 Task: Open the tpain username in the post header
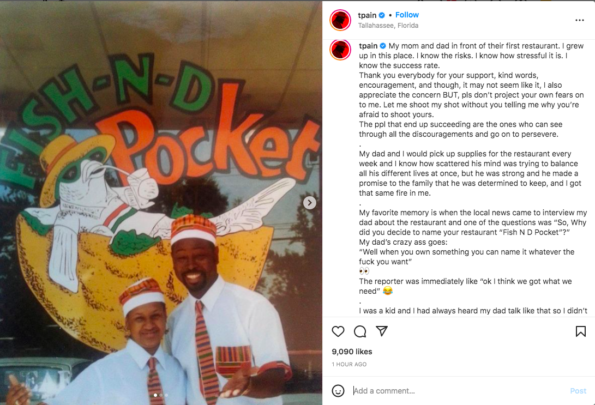[367, 15]
